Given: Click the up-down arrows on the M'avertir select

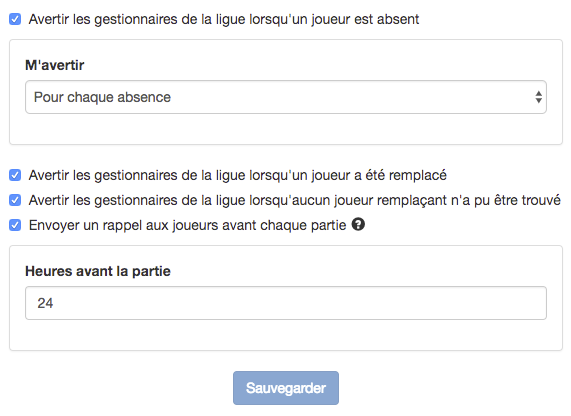Looking at the screenshot, I should [x=539, y=97].
